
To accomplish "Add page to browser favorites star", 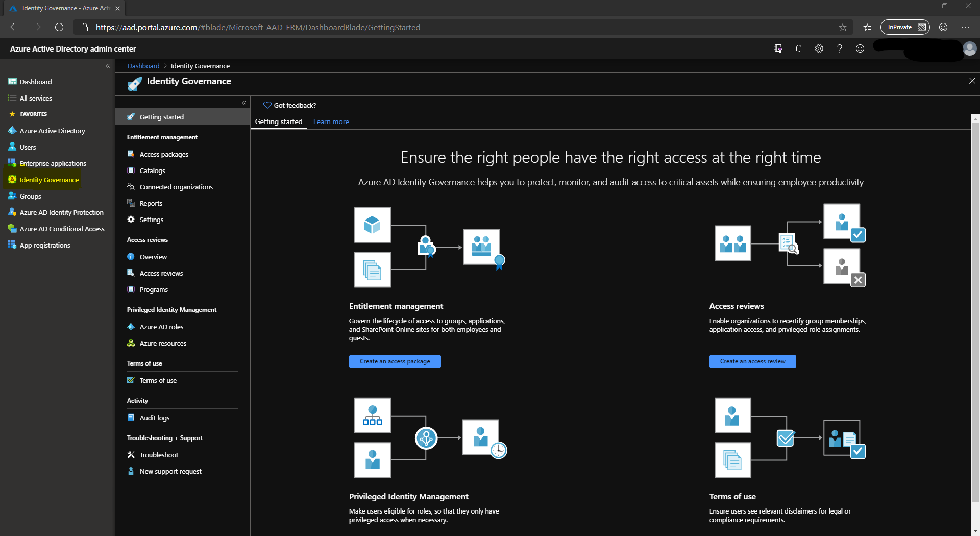I will (x=842, y=27).
